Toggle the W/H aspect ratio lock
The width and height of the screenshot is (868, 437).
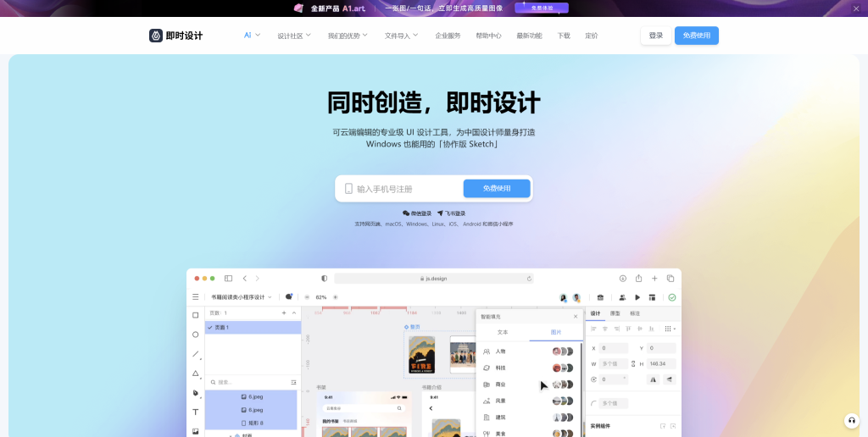(634, 364)
